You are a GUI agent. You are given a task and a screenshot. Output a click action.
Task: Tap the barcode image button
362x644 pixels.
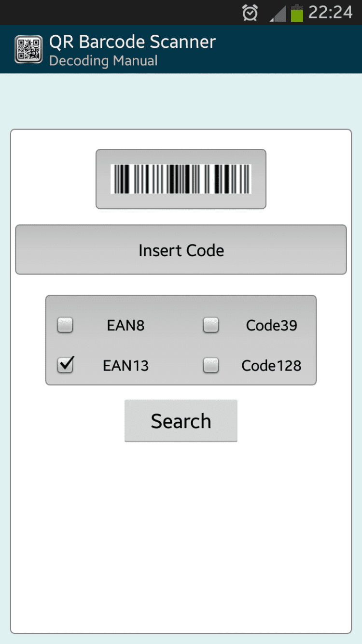pyautogui.click(x=181, y=179)
